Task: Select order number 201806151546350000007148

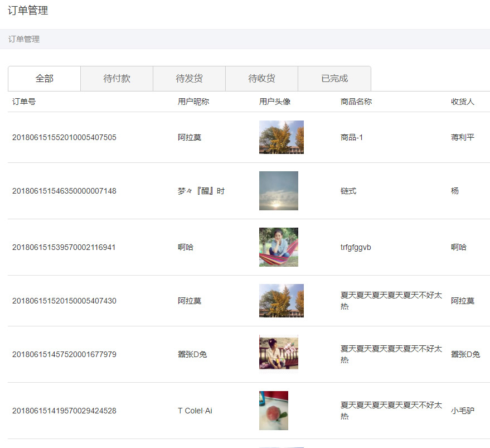Action: [64, 191]
